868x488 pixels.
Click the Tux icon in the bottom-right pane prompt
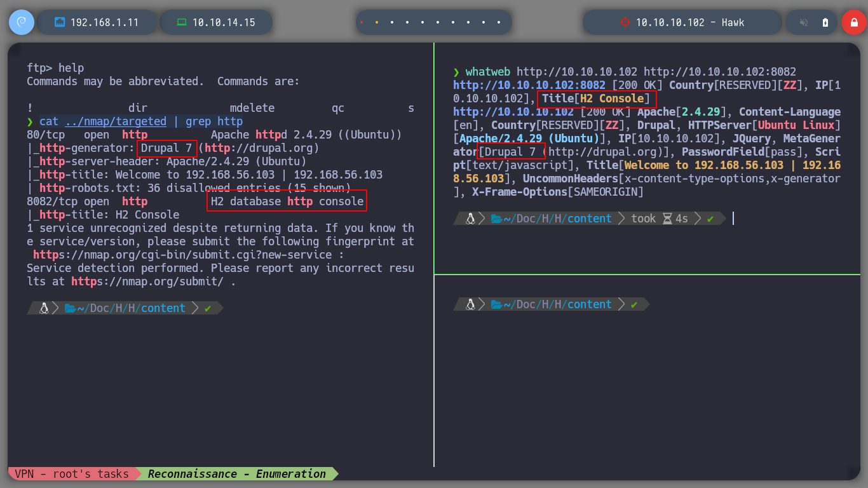470,304
